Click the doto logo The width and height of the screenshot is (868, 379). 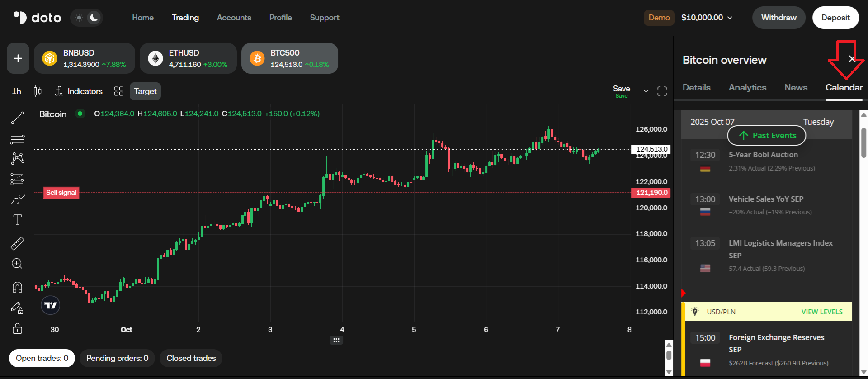(37, 18)
